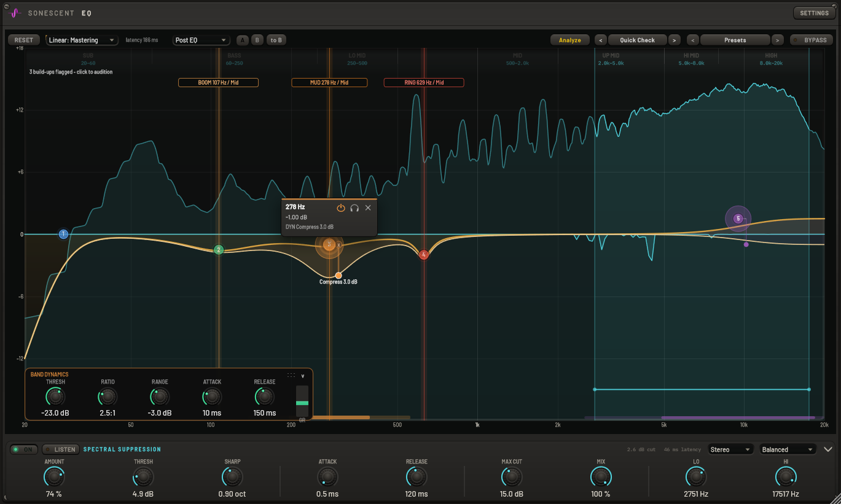The width and height of the screenshot is (841, 504).
Task: Click the Spectral Suppression HI frequency knob
Action: pos(785,477)
